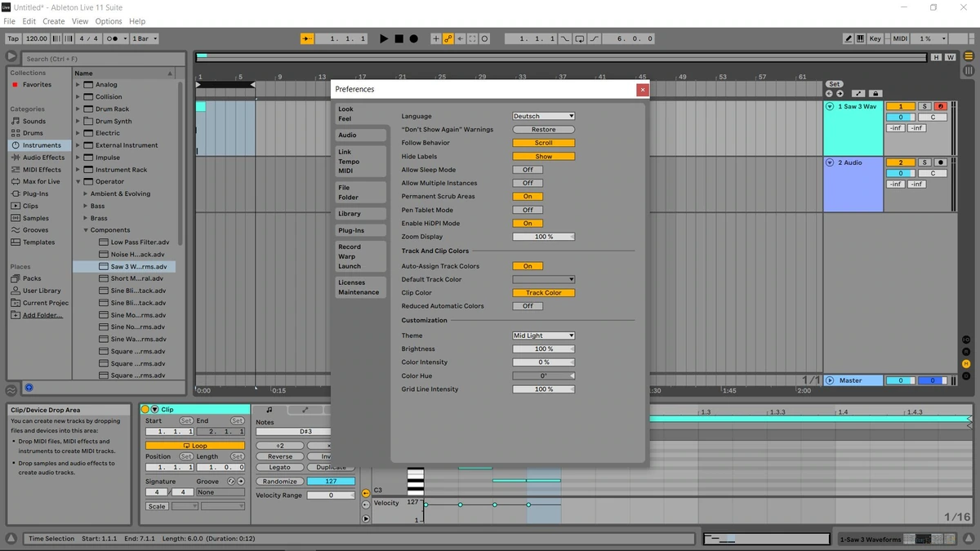This screenshot has width=980, height=551.
Task: Click the Info View toggle triangle icon
Action: 11,539
